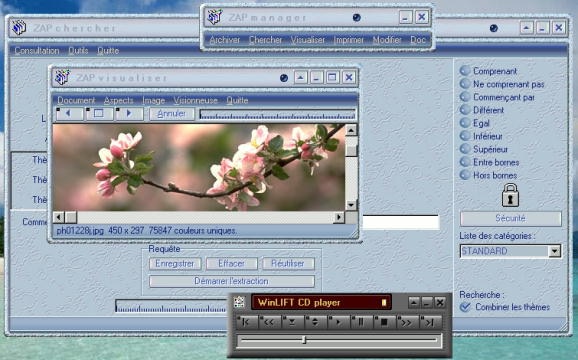Roll up the WinLIFT CD player window

[414, 303]
